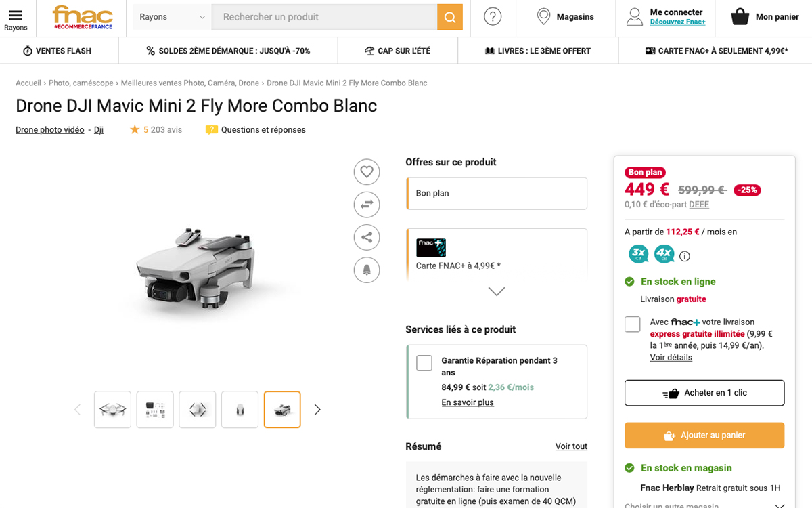812x508 pixels.
Task: Open Soldes 2ème démarque menu item
Action: 228,51
